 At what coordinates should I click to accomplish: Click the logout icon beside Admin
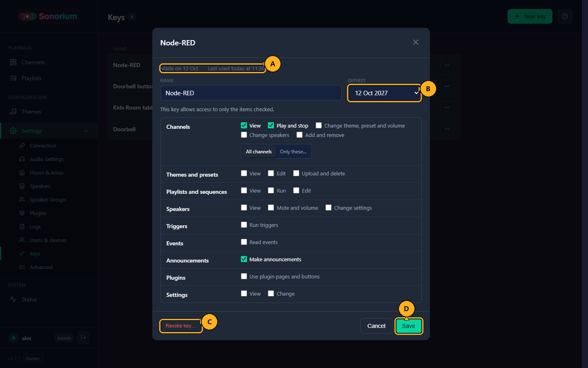(x=83, y=338)
